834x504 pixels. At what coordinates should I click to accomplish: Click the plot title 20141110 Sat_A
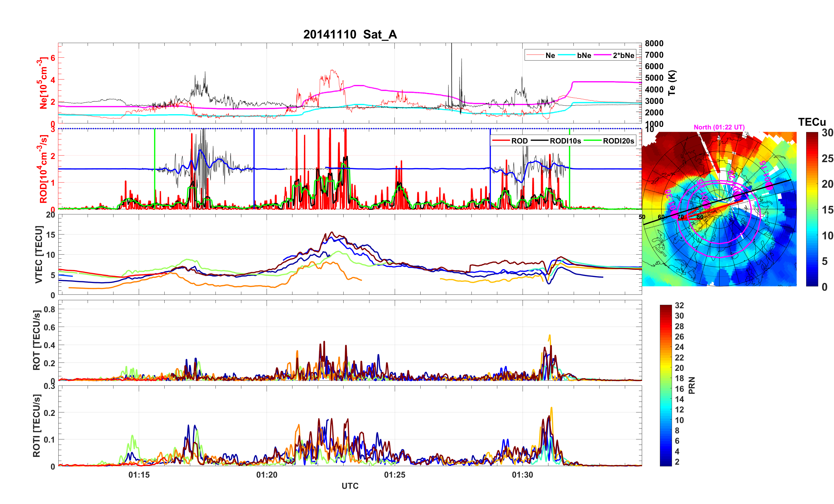click(x=350, y=34)
